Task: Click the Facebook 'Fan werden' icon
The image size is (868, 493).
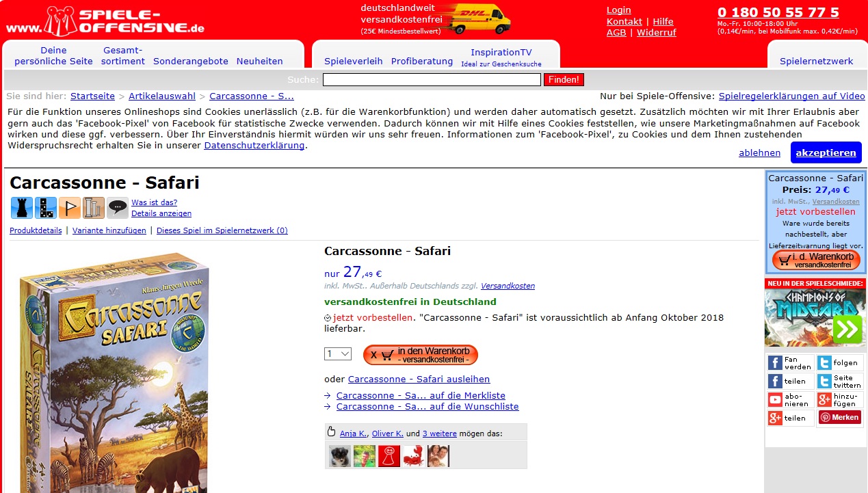Action: (x=775, y=363)
